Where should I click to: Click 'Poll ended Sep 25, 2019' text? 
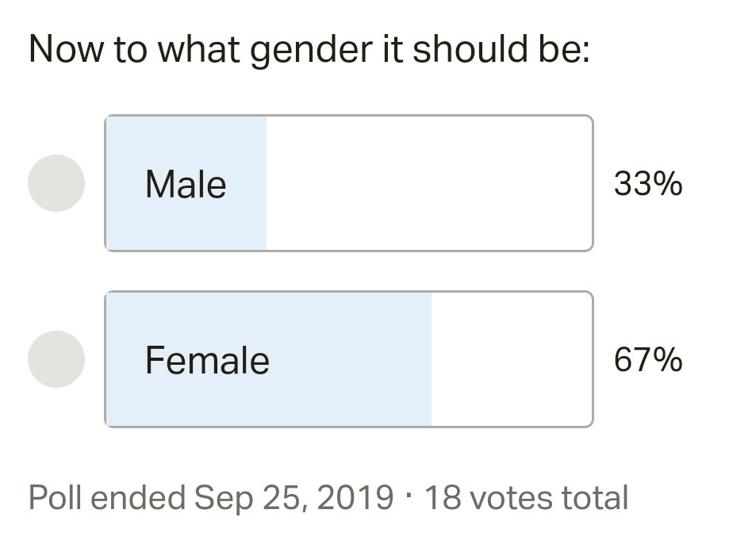pos(210,498)
